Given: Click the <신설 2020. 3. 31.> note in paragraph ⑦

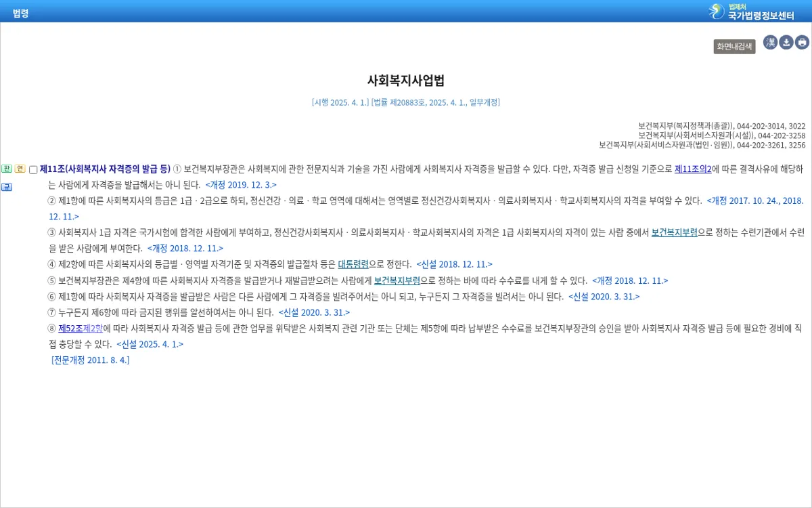Looking at the screenshot, I should coord(315,312).
